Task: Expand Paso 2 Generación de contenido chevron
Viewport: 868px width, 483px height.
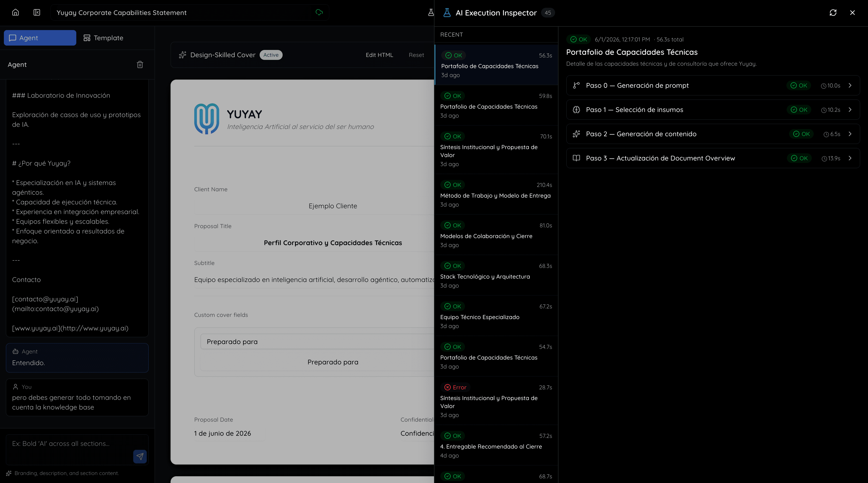Action: point(850,134)
